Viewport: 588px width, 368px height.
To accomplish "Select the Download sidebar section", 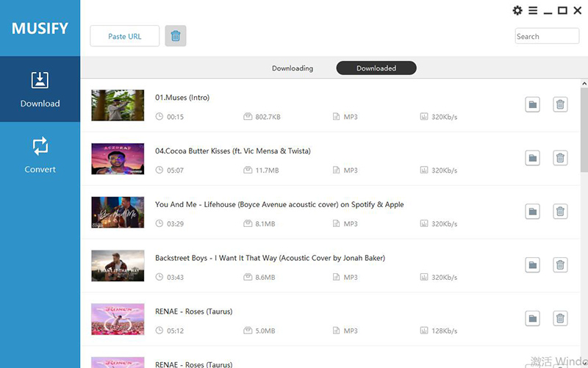I will (x=40, y=89).
